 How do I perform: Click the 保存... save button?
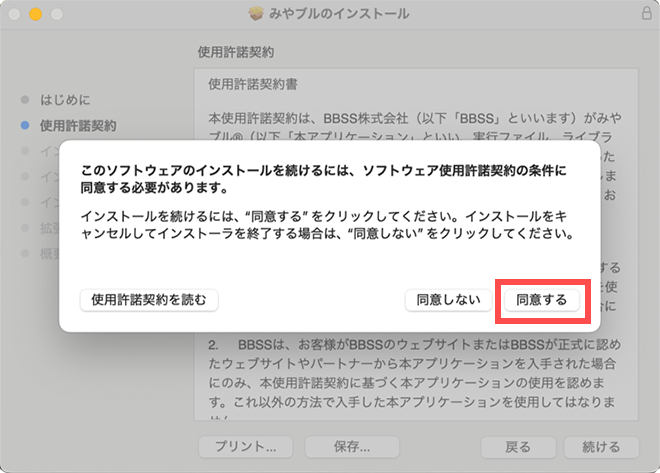point(352,446)
